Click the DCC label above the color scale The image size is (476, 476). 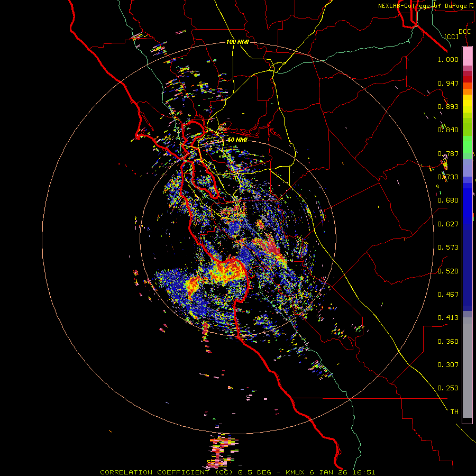tap(464, 32)
